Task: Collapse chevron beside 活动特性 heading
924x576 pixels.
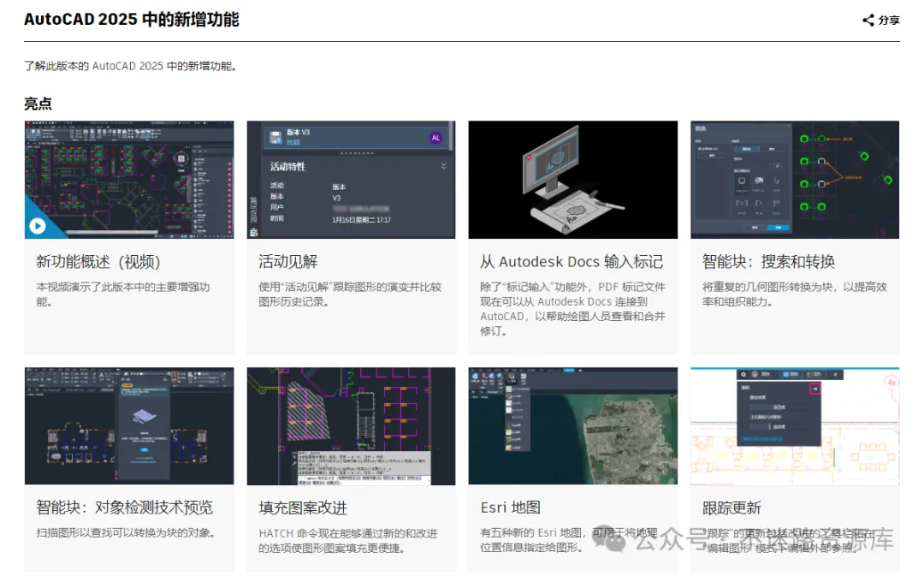Action: [444, 166]
